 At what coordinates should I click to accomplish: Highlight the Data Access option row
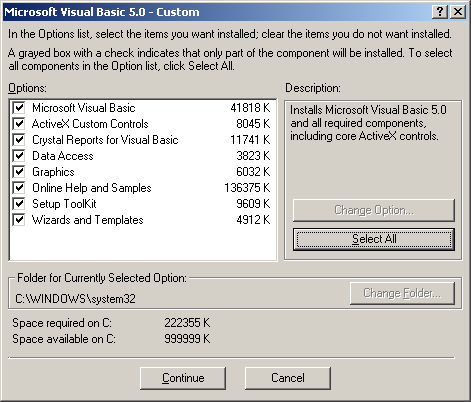coord(143,156)
